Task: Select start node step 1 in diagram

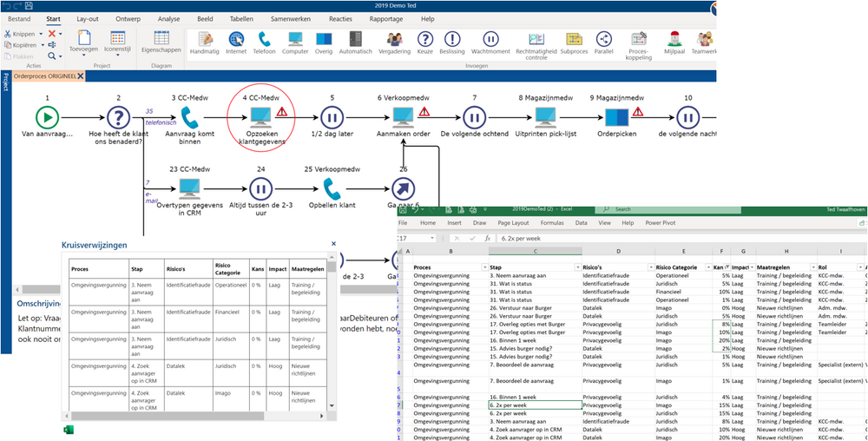Action: click(x=47, y=118)
